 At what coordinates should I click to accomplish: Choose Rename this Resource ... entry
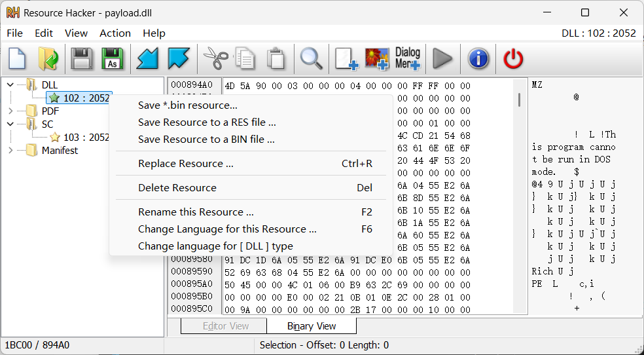pos(251,212)
